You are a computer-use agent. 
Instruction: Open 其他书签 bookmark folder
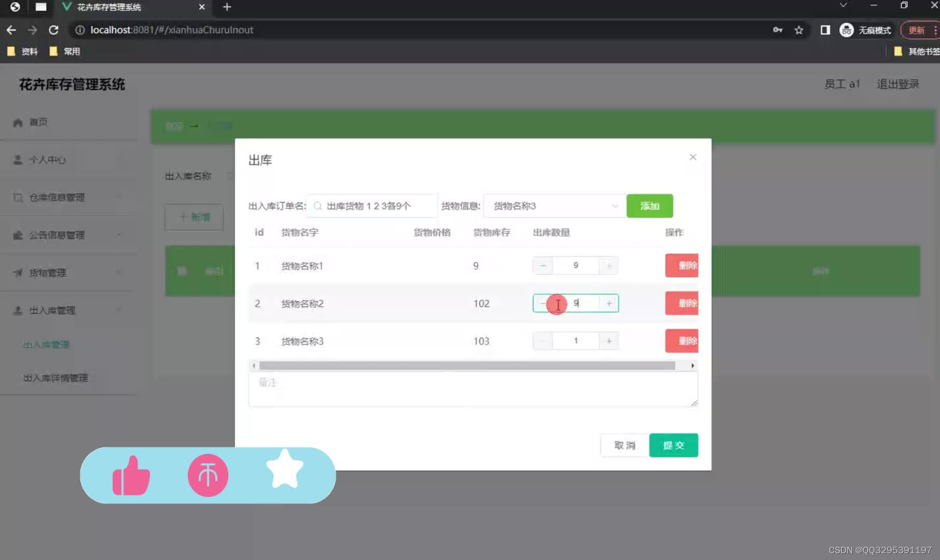click(x=917, y=51)
